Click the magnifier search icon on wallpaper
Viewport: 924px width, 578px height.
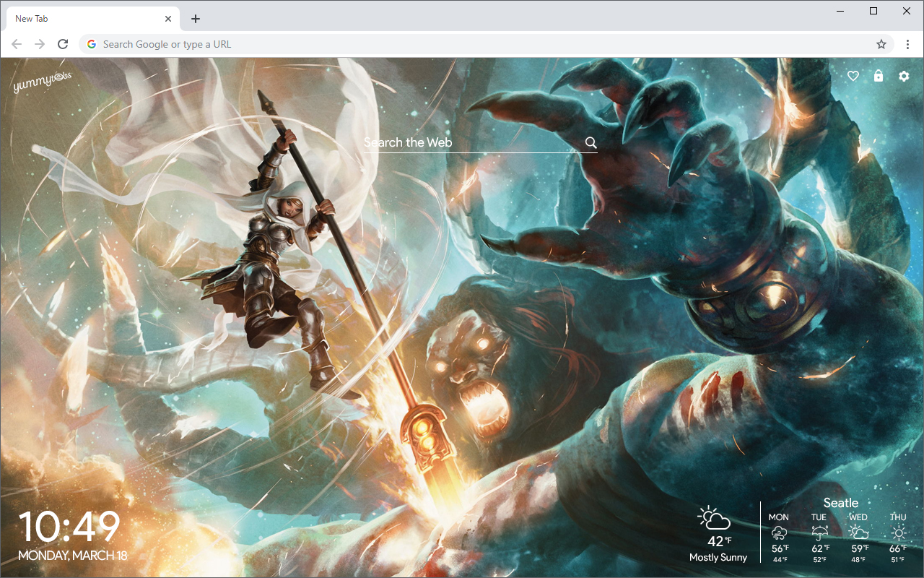click(591, 142)
